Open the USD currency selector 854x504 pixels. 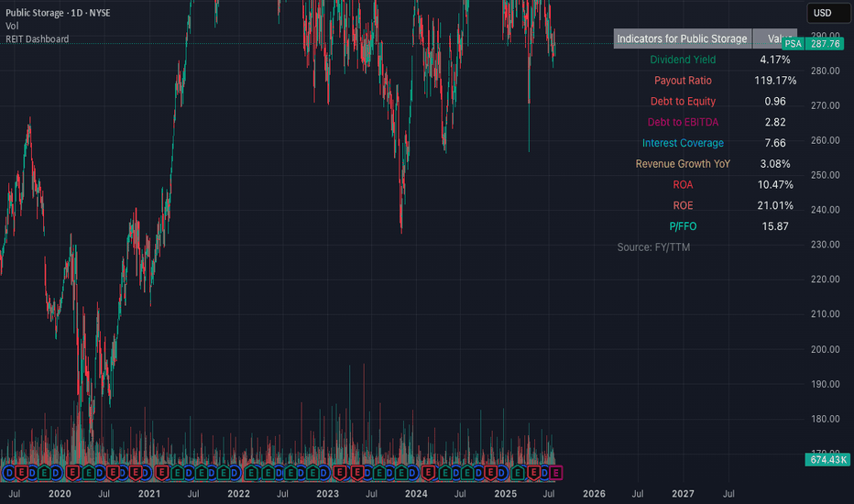(828, 13)
